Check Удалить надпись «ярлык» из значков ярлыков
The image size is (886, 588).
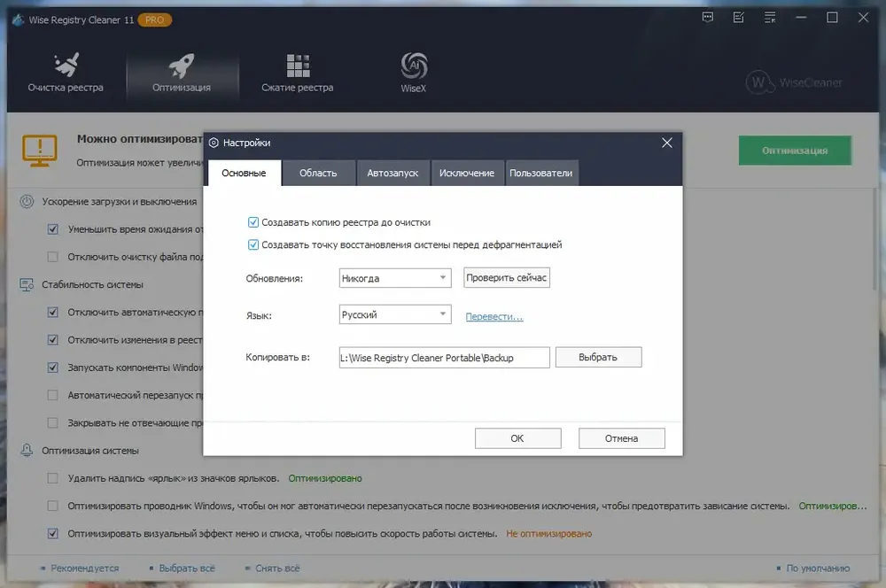tap(52, 478)
